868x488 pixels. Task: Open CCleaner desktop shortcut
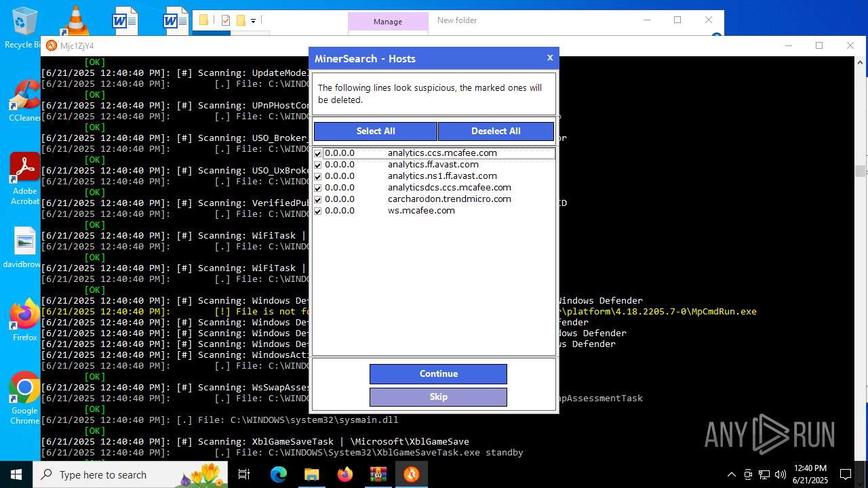24,100
